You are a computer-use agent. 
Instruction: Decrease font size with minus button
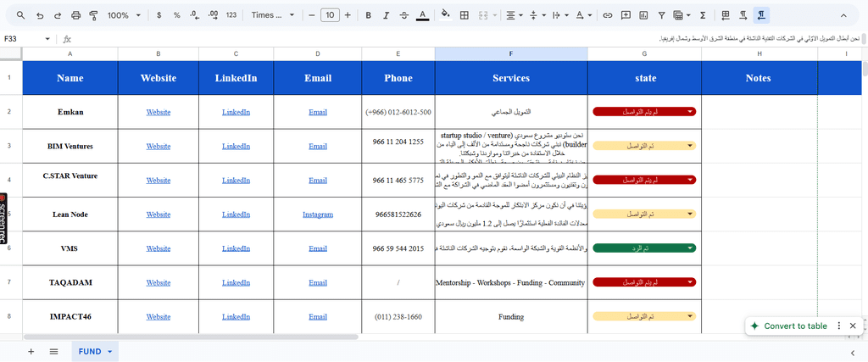coord(312,15)
